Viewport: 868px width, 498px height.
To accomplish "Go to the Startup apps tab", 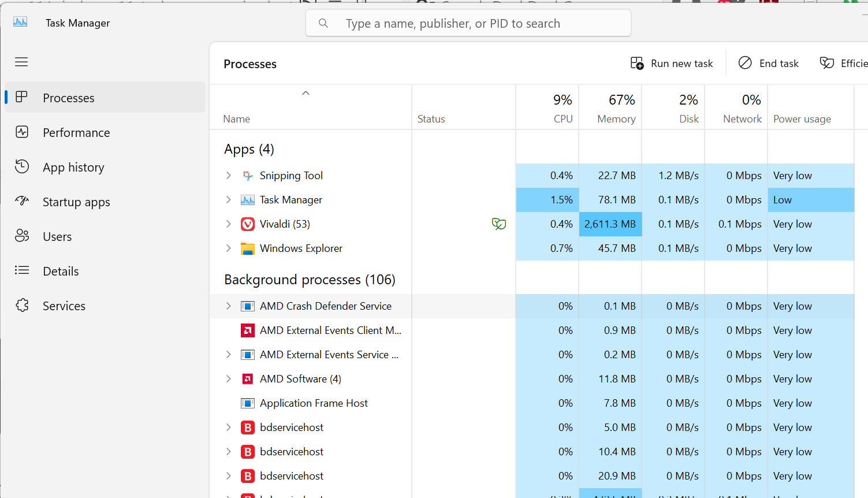I will pos(105,202).
